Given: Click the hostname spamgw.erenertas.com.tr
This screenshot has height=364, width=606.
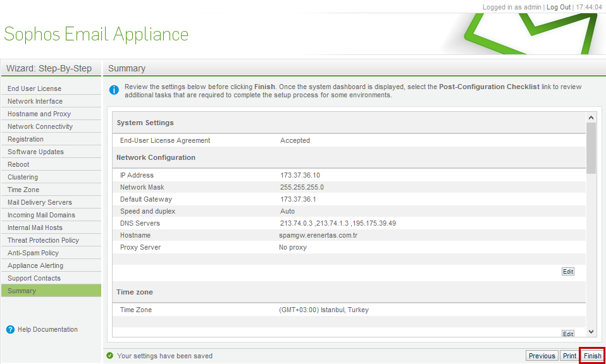Looking at the screenshot, I should click(x=318, y=236).
